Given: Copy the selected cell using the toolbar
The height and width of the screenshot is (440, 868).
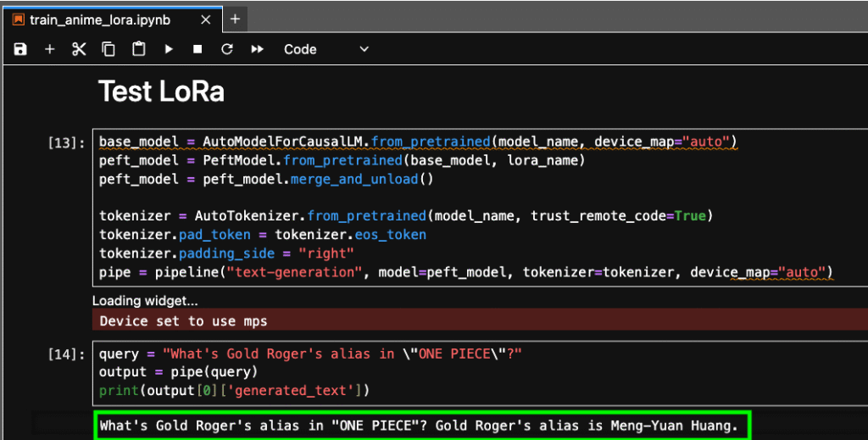Looking at the screenshot, I should pyautogui.click(x=108, y=49).
